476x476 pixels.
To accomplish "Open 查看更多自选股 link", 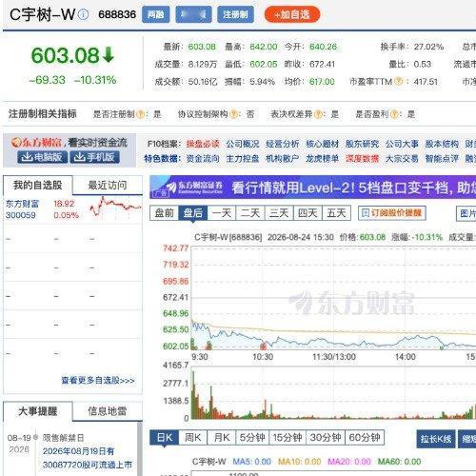I will 98,380.
